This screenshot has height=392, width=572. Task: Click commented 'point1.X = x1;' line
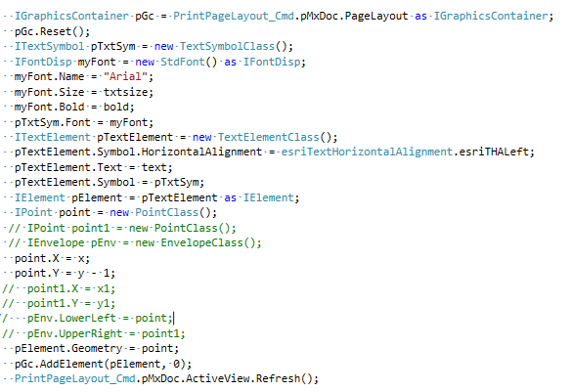59,288
